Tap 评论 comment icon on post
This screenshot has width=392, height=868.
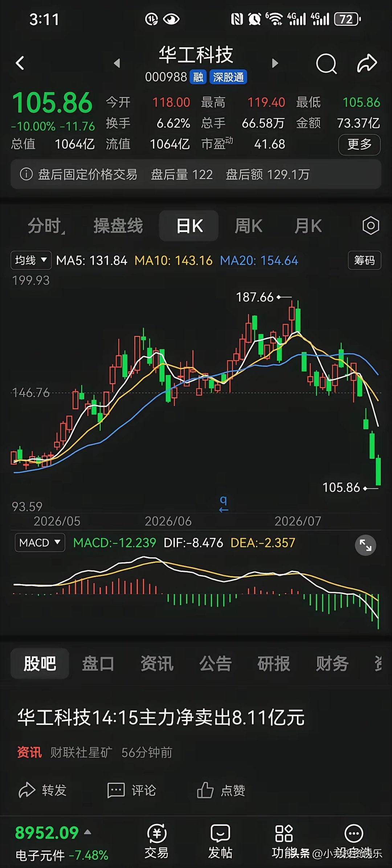click(x=116, y=790)
